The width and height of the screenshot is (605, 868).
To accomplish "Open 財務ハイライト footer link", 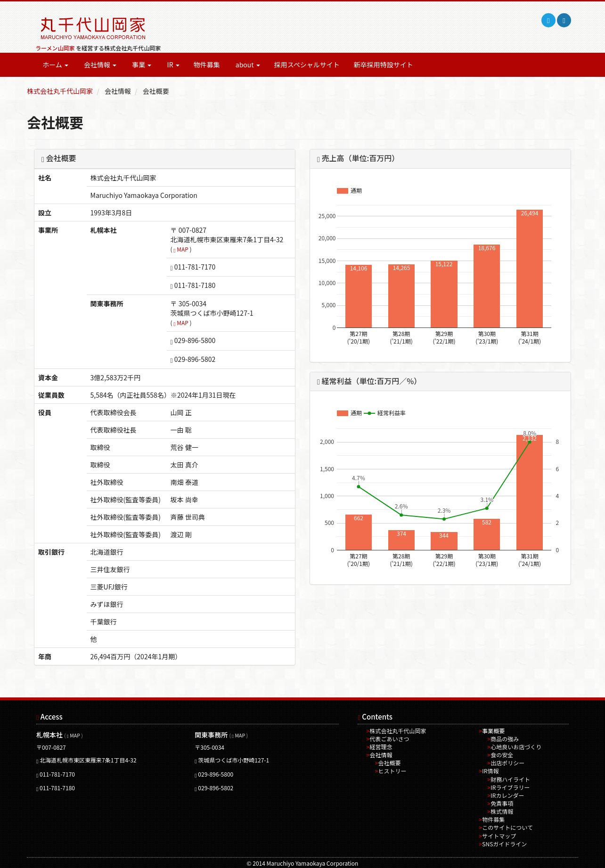I will (x=510, y=780).
